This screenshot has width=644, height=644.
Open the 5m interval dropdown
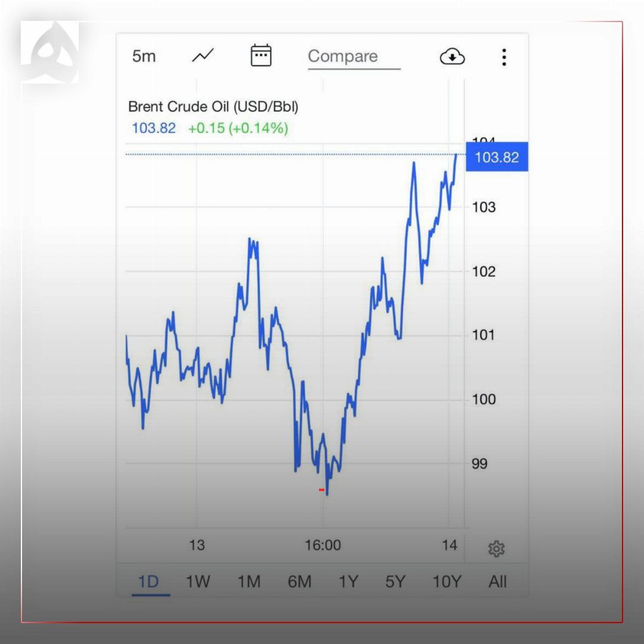(x=144, y=56)
